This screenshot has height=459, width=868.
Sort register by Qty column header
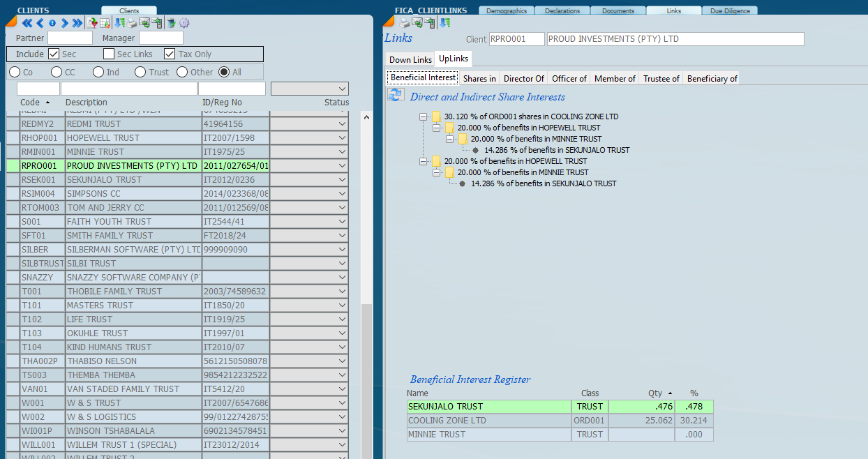(654, 393)
